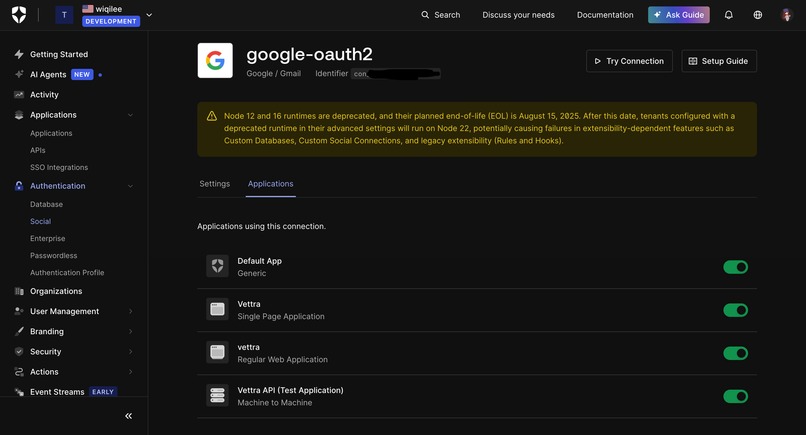The height and width of the screenshot is (435, 806).
Task: Click the Event Streams EARLY badge
Action: pyautogui.click(x=103, y=392)
